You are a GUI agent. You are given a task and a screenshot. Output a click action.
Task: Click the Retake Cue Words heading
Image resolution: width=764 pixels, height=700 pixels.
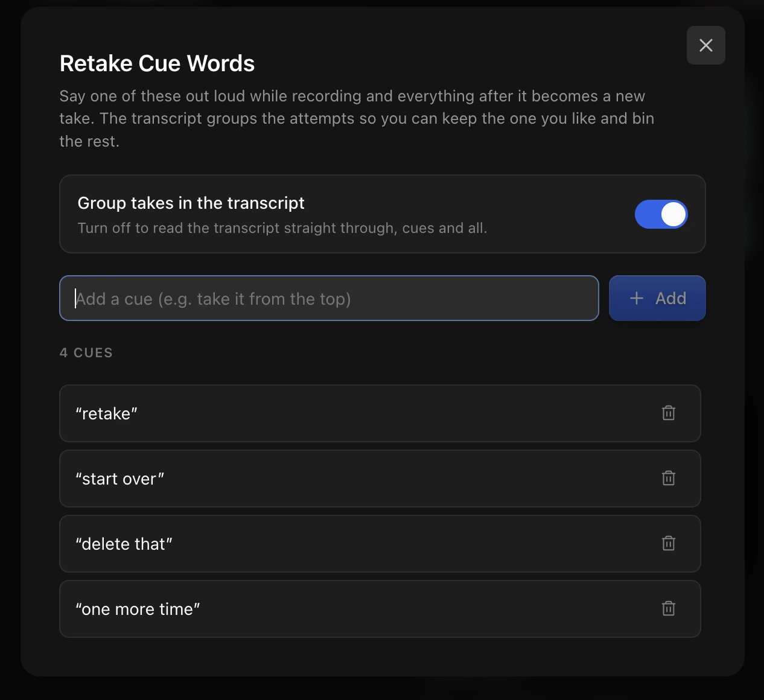pos(157,63)
